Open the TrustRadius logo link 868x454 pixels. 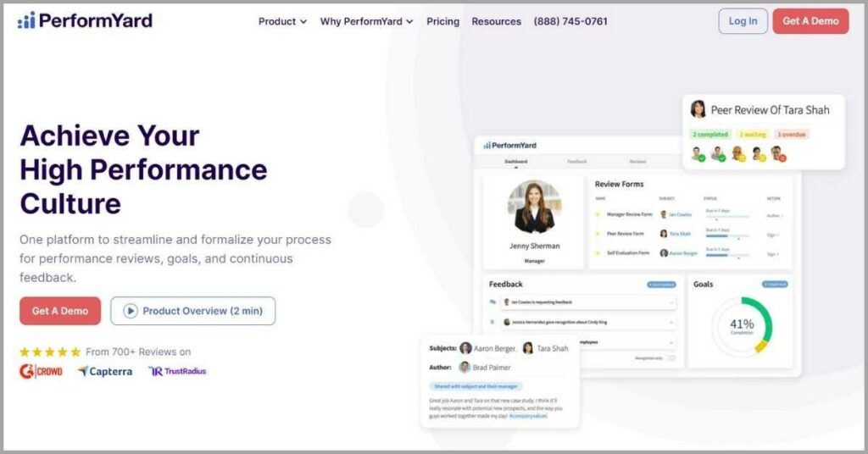pos(177,371)
